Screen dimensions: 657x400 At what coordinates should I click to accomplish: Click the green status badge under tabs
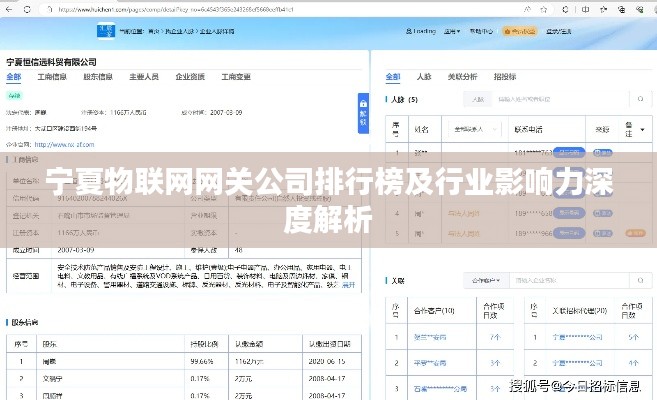click(x=14, y=95)
